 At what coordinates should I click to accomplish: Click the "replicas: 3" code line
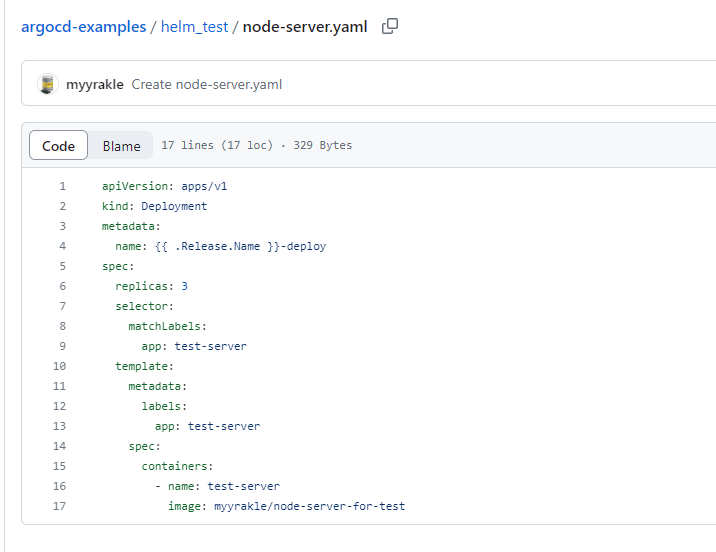pyautogui.click(x=151, y=286)
